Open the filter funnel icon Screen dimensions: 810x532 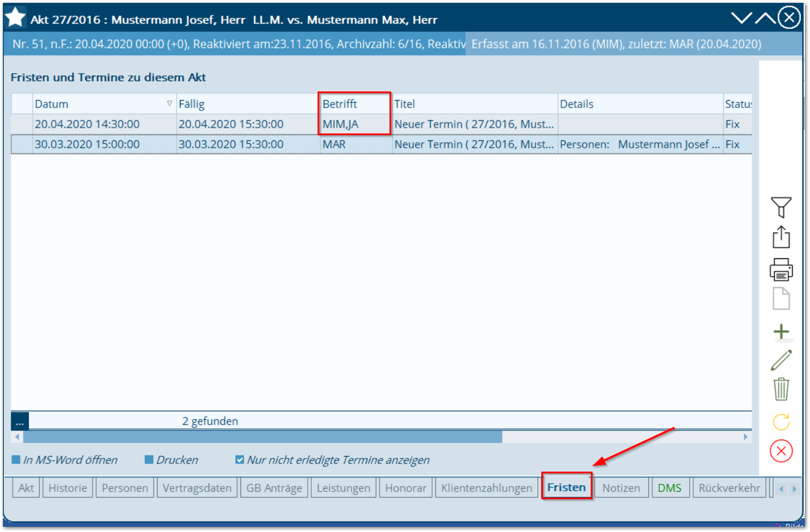pos(781,207)
